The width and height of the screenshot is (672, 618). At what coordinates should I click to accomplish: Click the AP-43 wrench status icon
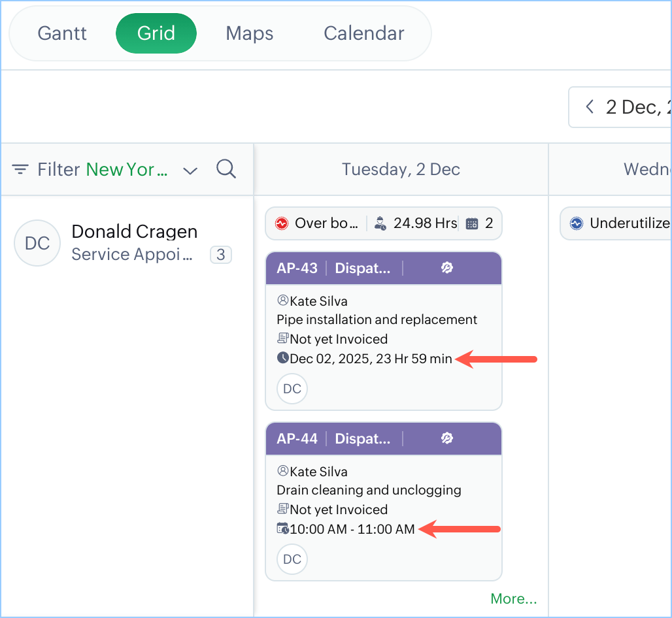pyautogui.click(x=447, y=268)
